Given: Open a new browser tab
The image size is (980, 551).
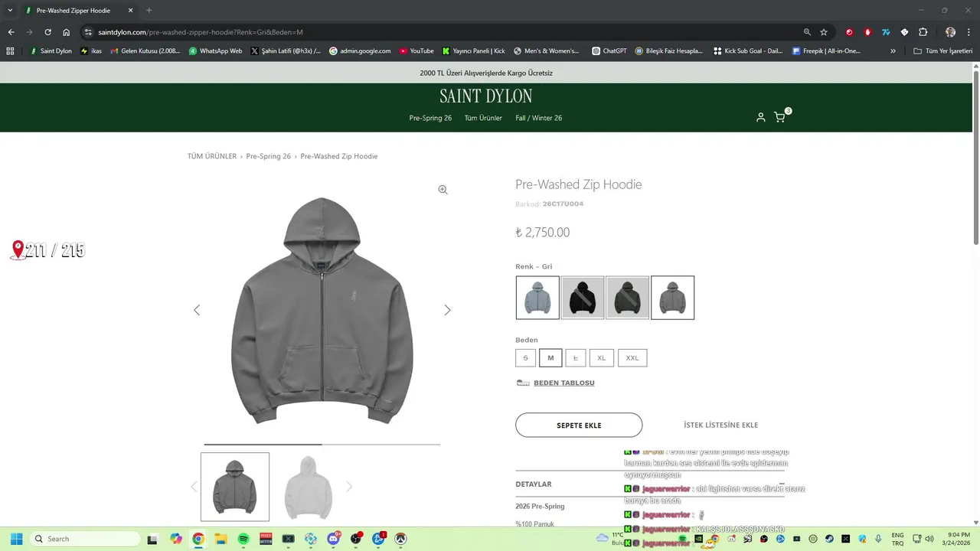Looking at the screenshot, I should [x=149, y=11].
